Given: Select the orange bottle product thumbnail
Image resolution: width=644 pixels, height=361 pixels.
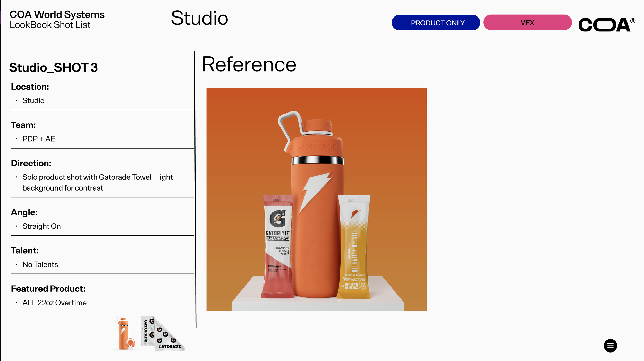Looking at the screenshot, I should [125, 333].
